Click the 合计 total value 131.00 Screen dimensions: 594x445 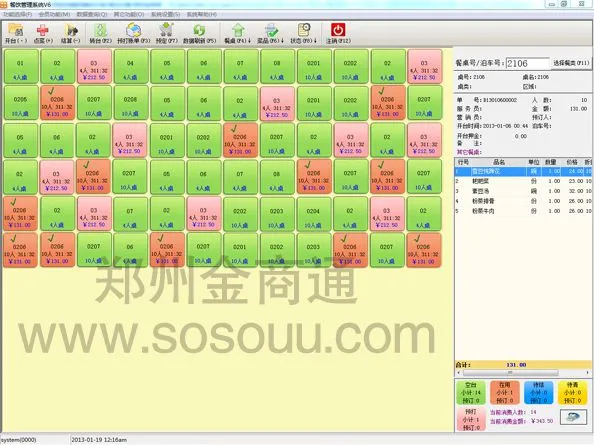[x=516, y=365]
